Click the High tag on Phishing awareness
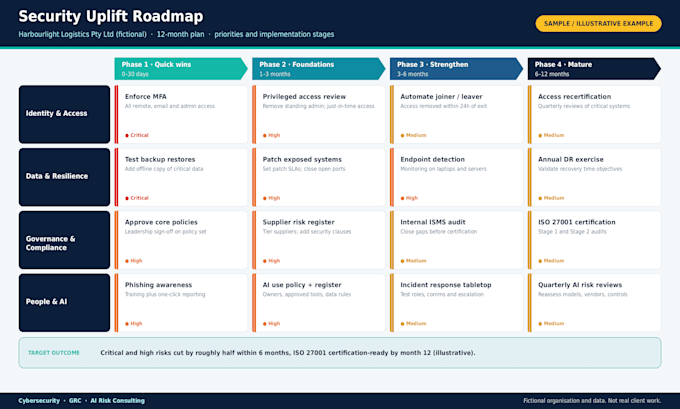Image resolution: width=680 pixels, height=409 pixels. pyautogui.click(x=134, y=324)
